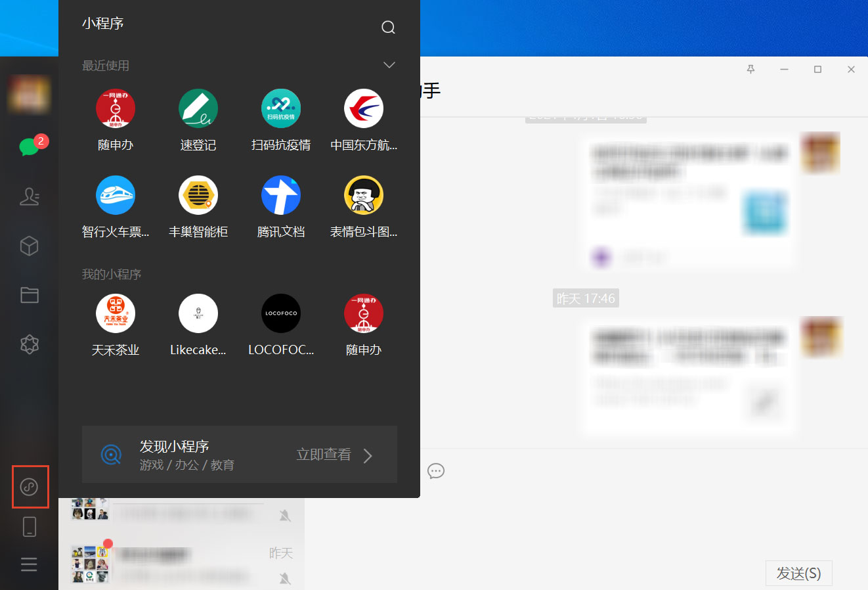Expand 发现小程序 via the right arrow
This screenshot has height=590, width=868.
(x=368, y=454)
